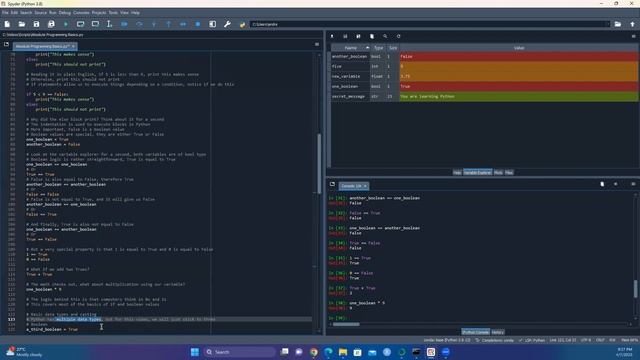Open the PYTHONPATH manager Python icon

(242, 24)
